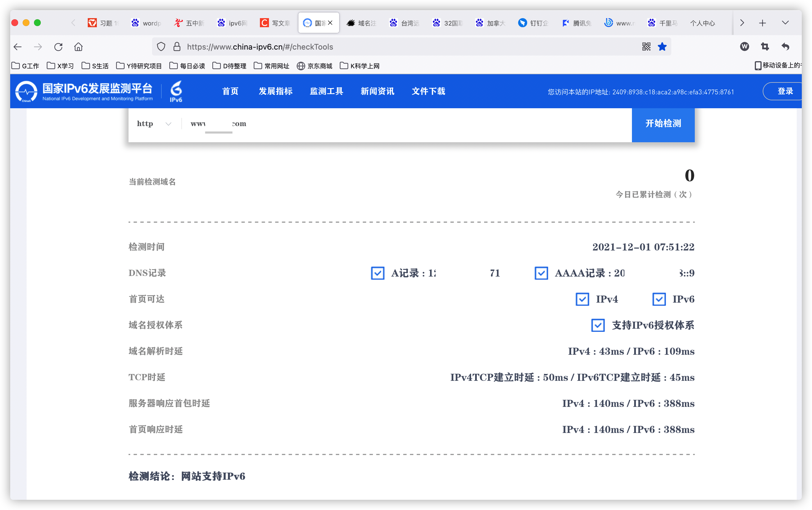Toggle the A记录 checkbox
Viewport: 812px width, 510px height.
coord(377,273)
